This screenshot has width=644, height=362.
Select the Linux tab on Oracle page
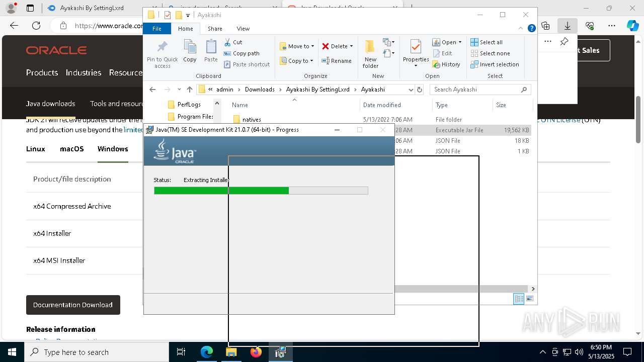(36, 149)
